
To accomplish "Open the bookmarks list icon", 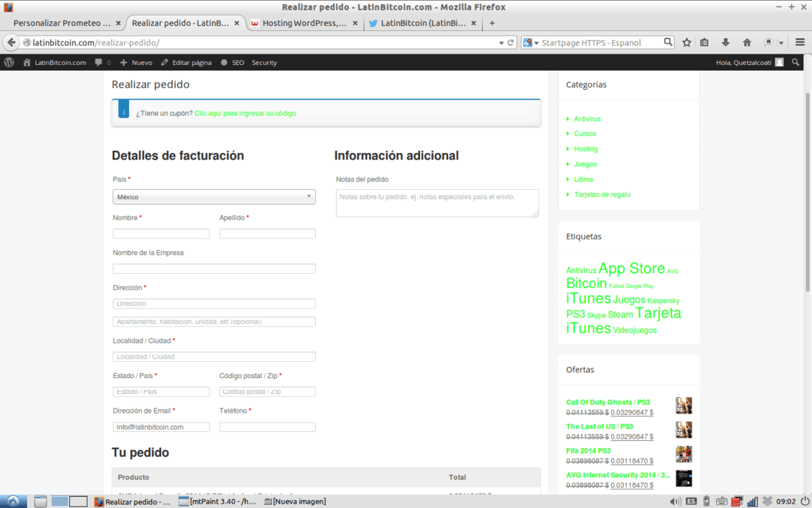I will coord(704,43).
